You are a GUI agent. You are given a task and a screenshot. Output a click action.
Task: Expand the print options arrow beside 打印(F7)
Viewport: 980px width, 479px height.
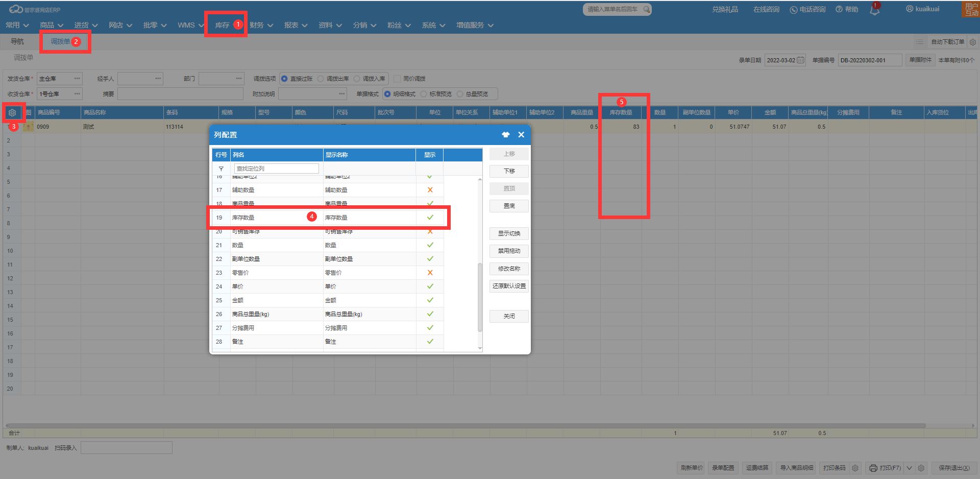909,468
